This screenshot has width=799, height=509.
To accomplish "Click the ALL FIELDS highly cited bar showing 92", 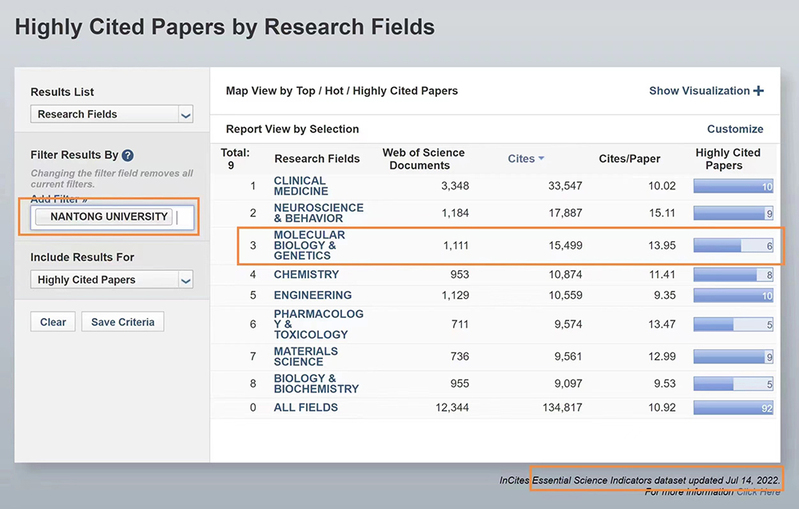I will (x=734, y=408).
